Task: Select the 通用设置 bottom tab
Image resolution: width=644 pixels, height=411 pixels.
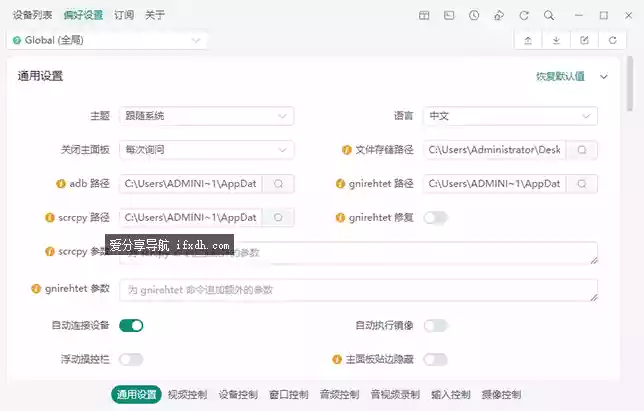Action: point(136,395)
